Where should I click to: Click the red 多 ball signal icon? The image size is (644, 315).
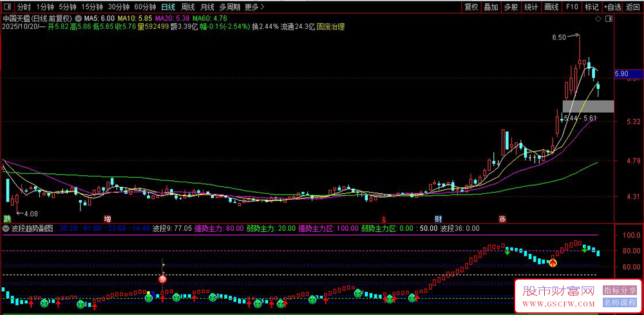[163, 280]
